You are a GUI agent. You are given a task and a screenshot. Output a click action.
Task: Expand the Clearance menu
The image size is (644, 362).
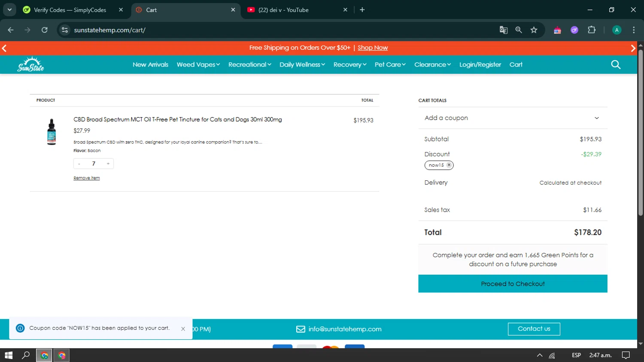[432, 64]
